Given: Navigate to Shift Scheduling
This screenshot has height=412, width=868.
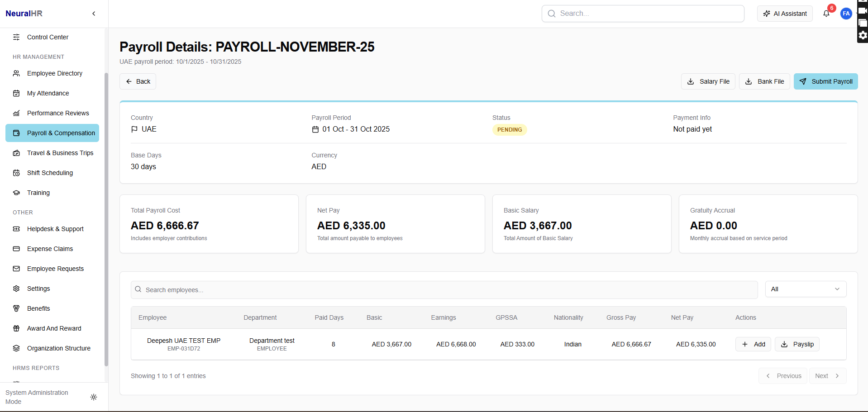Looking at the screenshot, I should click(50, 173).
